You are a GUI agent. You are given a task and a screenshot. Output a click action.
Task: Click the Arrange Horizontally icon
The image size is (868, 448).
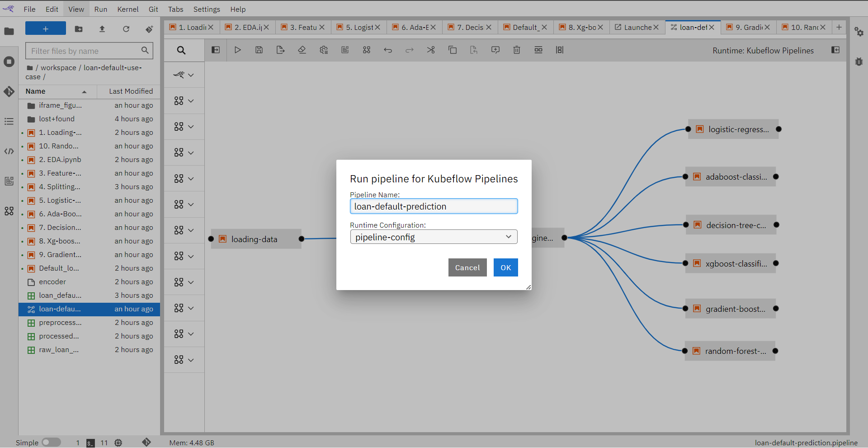(538, 50)
